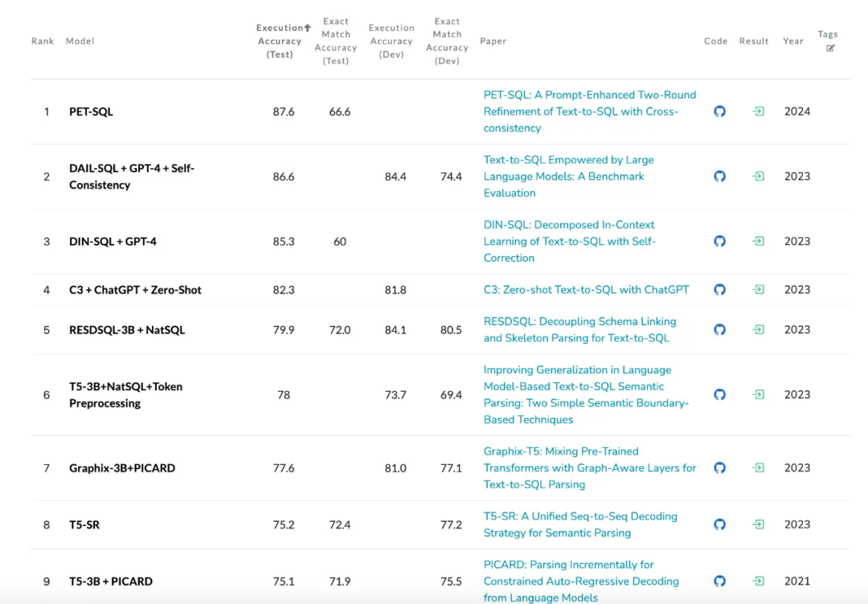Open GitHub code for Graphix-3B+PICARD

719,467
